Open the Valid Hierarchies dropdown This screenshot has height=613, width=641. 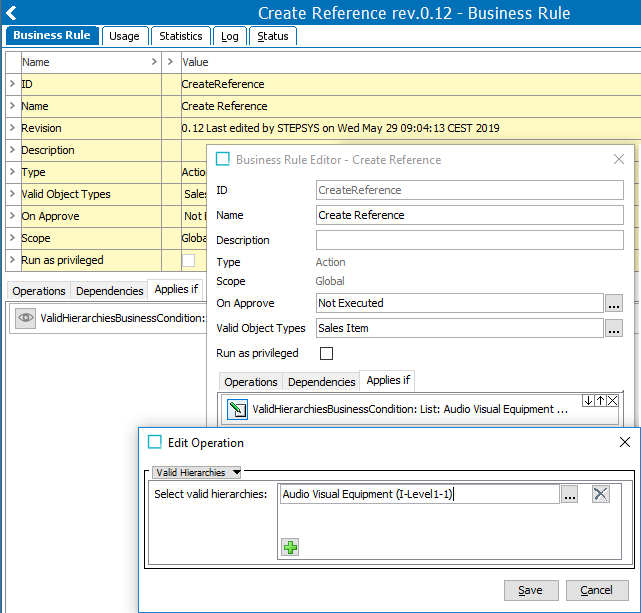click(x=196, y=472)
